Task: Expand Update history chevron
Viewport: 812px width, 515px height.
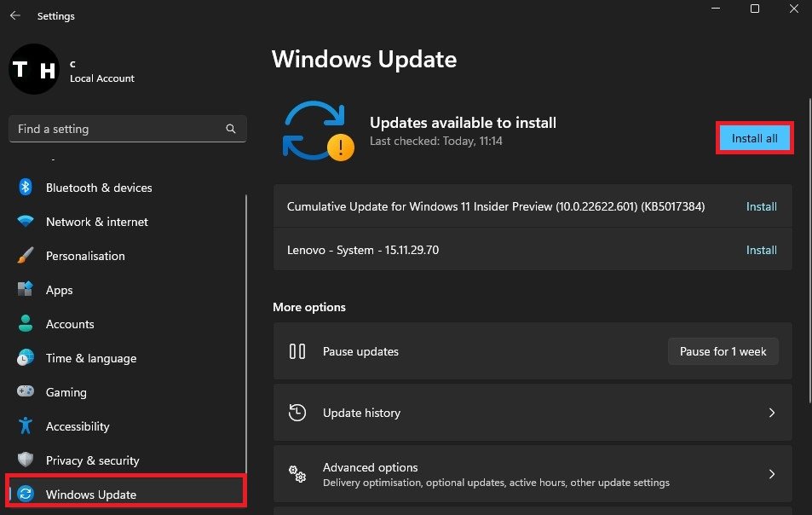Action: [772, 413]
